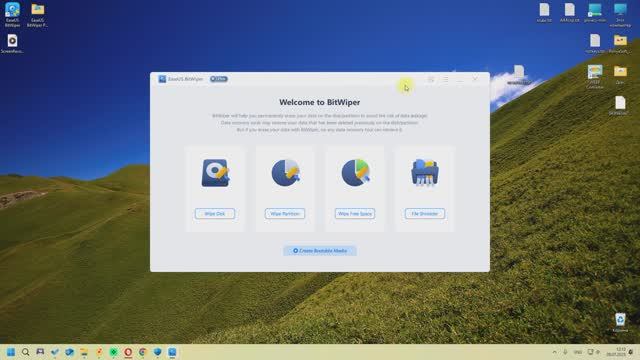
Task: Click the blue shield taskbar icon
Action: (158, 352)
